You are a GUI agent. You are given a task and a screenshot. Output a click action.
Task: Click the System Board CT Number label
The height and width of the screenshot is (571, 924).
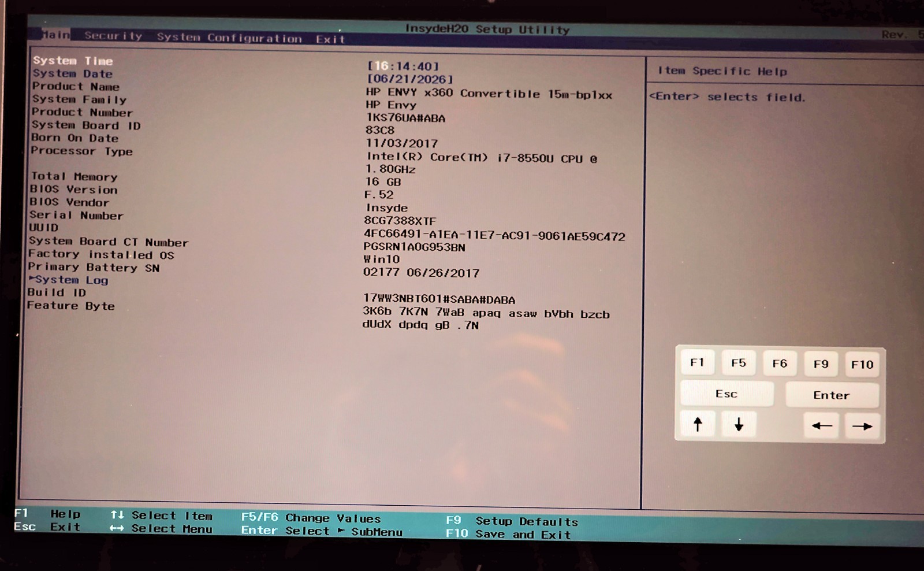109,242
